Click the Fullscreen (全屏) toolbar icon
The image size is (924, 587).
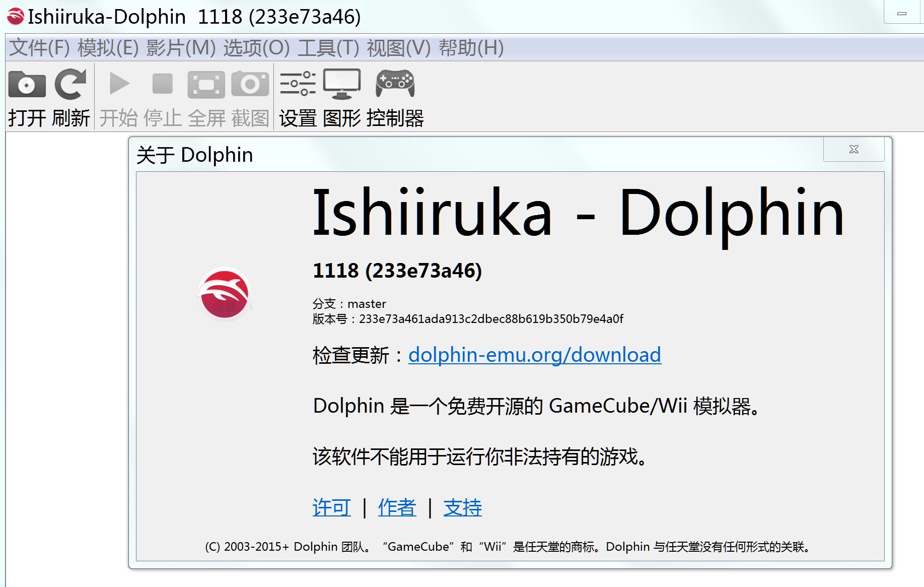coord(206,84)
